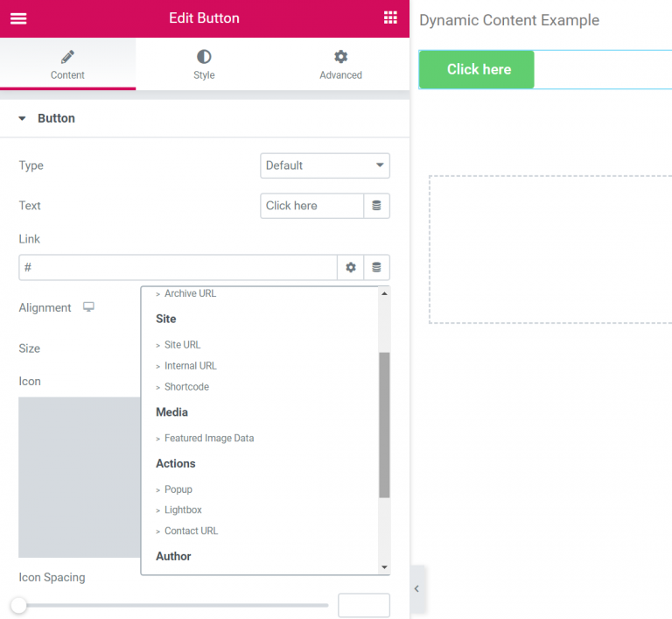
Task: Click dynamic tags icon beside Link field
Action: click(376, 267)
